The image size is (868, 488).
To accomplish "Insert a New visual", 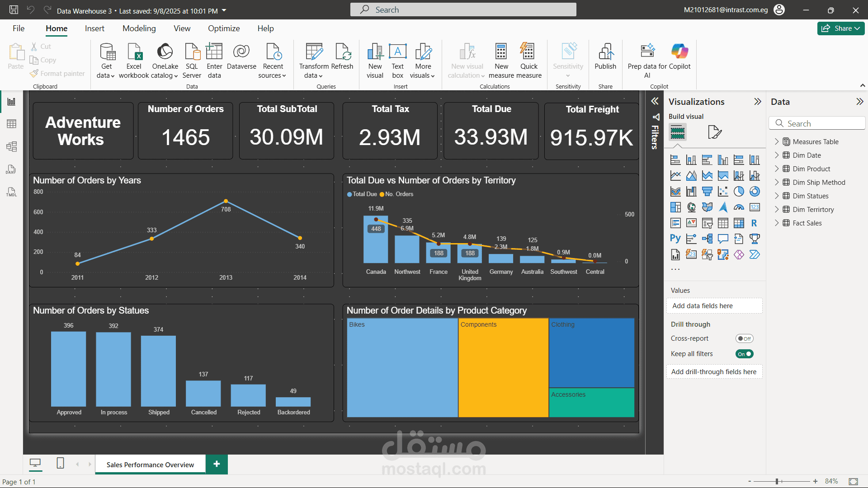I will point(375,61).
